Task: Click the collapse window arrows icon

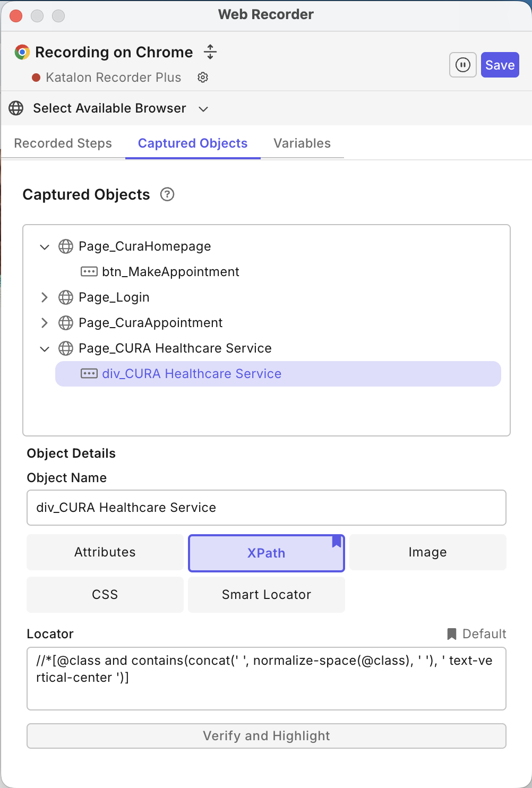Action: (x=210, y=52)
